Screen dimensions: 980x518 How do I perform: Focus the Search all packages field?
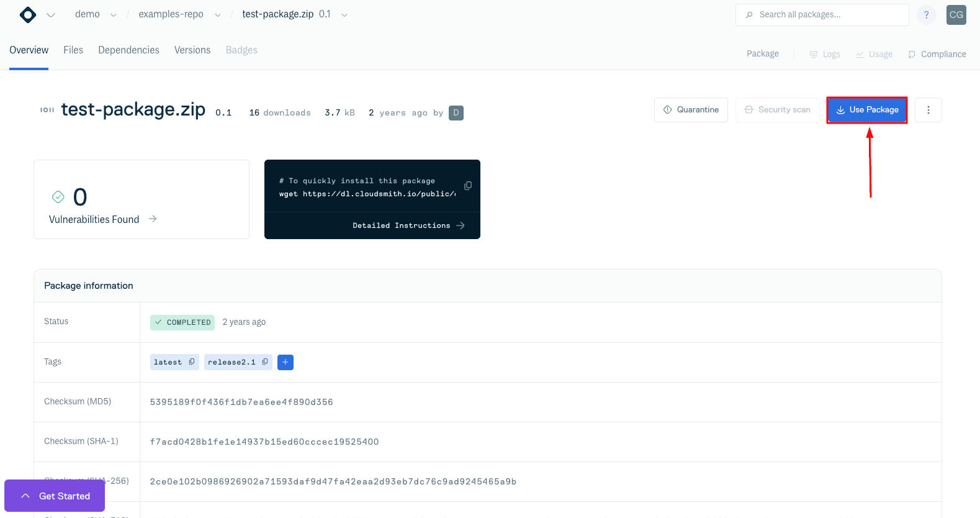822,15
